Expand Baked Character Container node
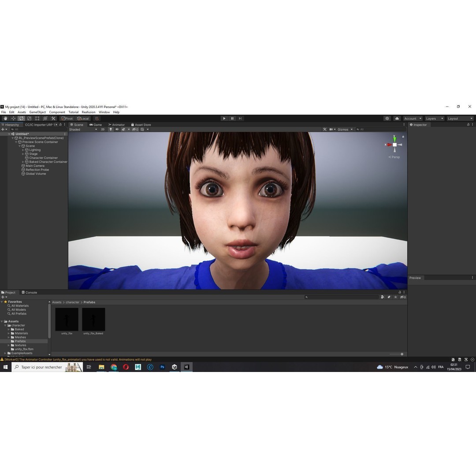Viewport: 476px width, 476px height. point(23,162)
